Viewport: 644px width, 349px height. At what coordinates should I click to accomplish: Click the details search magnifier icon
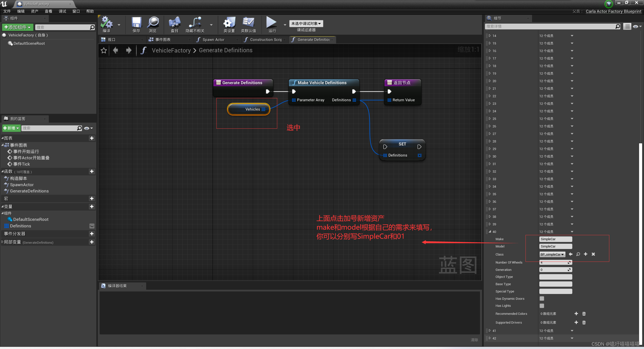coord(618,26)
